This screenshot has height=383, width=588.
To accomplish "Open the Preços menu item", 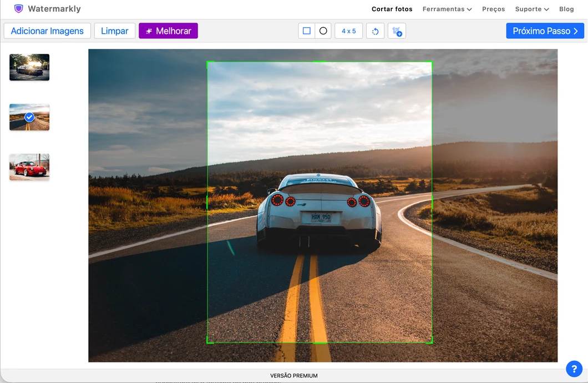I will (x=493, y=9).
